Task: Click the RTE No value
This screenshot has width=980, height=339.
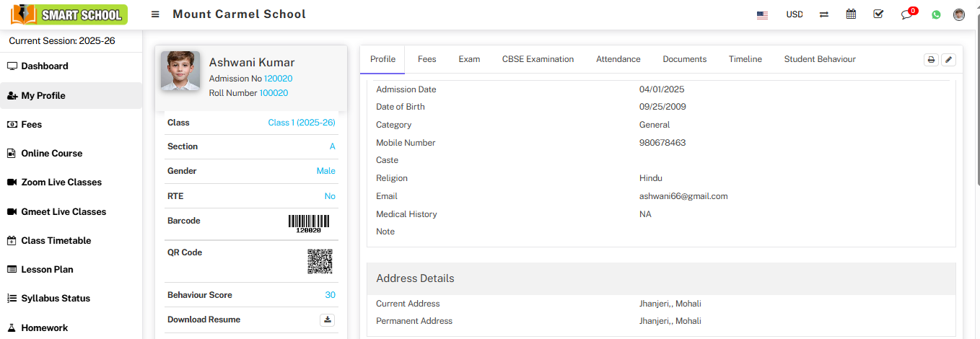Action: click(330, 196)
